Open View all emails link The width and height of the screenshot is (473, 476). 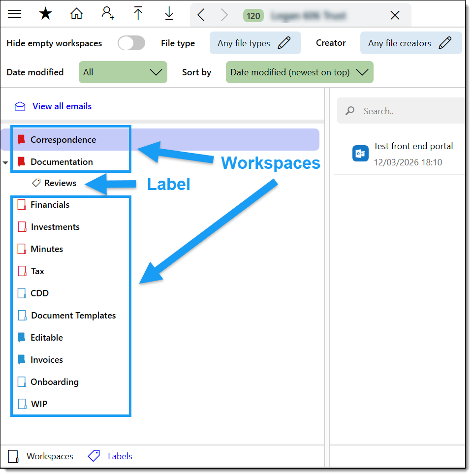(x=62, y=106)
